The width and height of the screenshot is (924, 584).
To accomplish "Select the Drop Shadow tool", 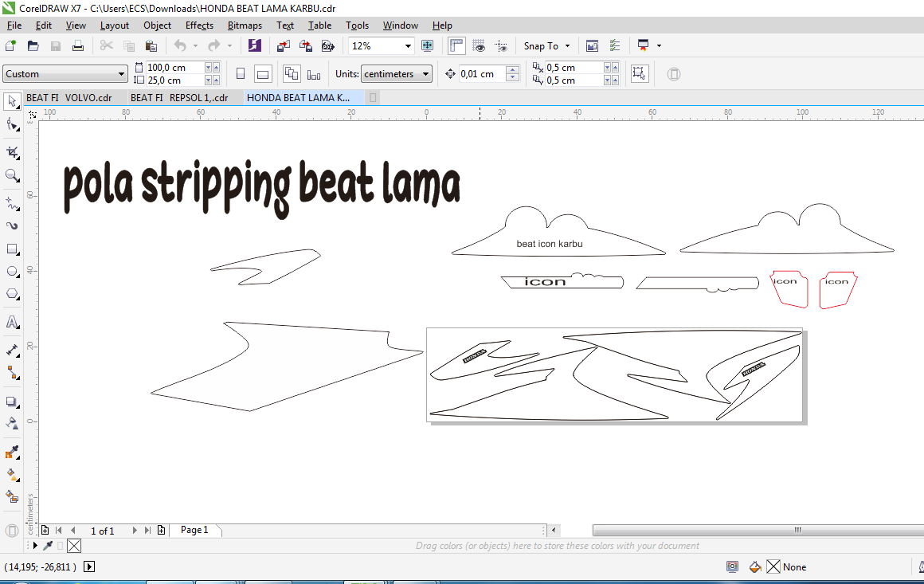I will coord(12,402).
